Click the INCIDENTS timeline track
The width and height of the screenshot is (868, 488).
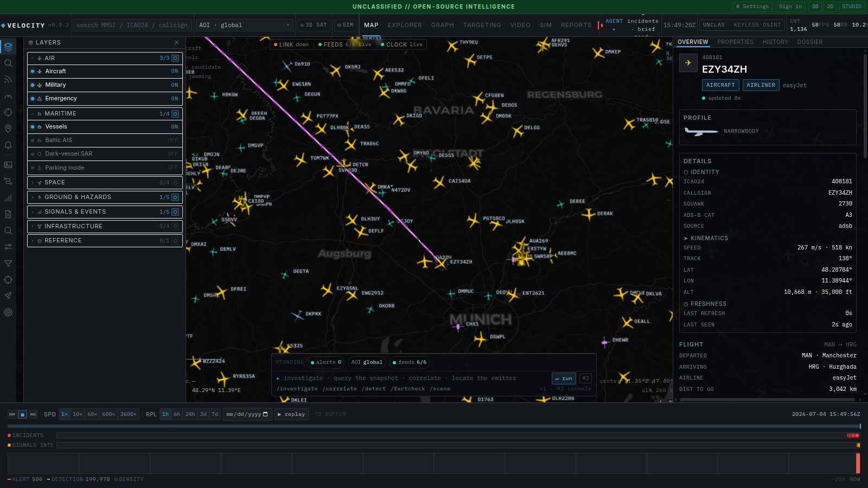coord(458,435)
